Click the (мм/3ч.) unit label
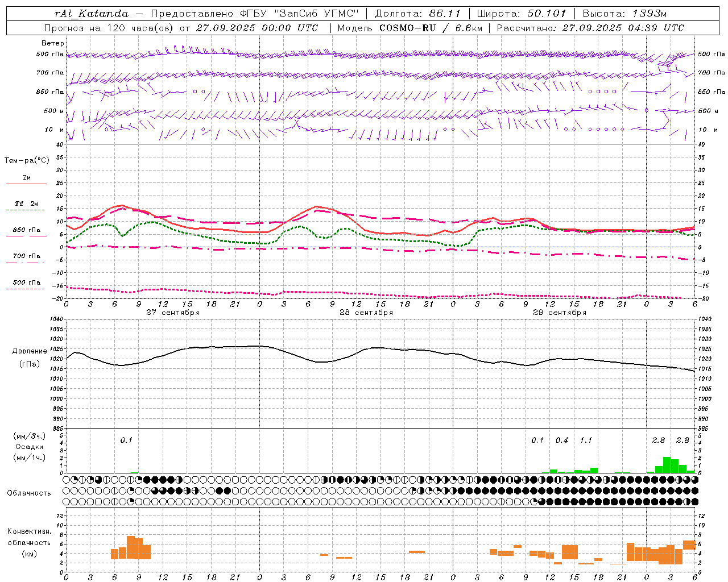This screenshot has height=582, width=728. [x=29, y=436]
